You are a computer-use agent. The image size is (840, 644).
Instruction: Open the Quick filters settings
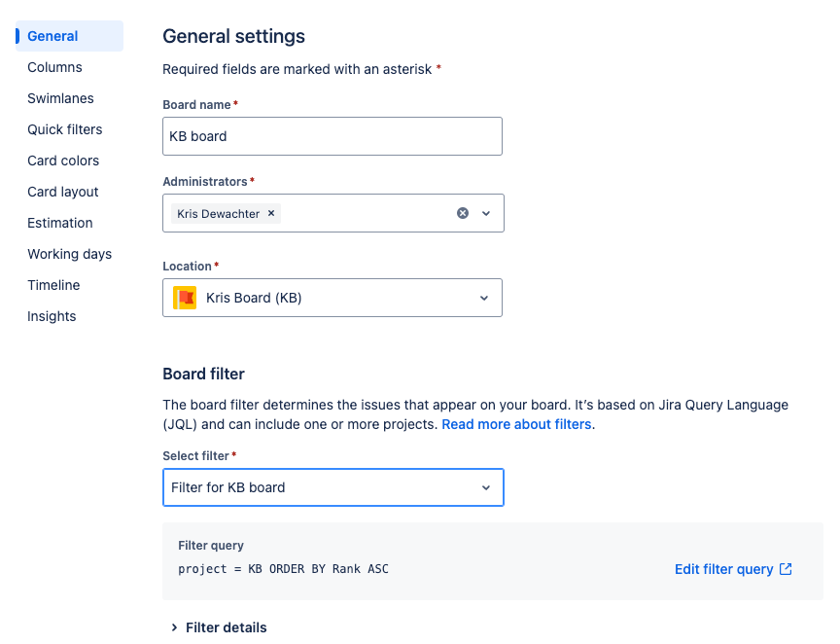64,129
